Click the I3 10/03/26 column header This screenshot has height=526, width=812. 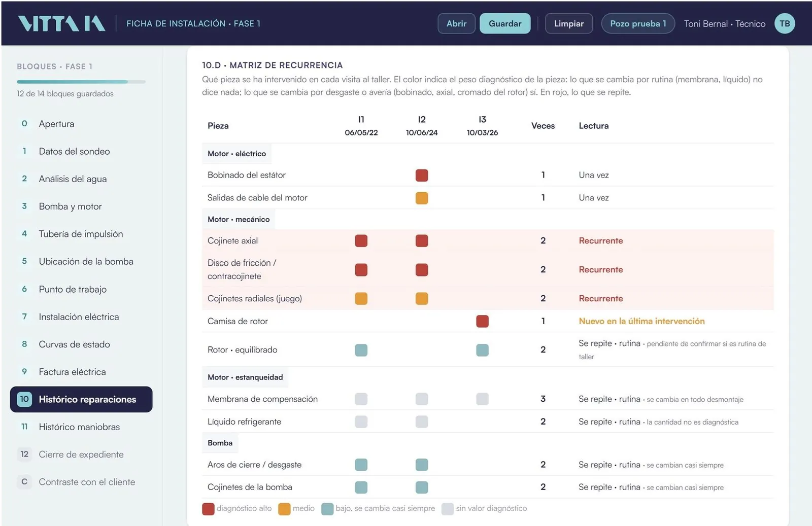pos(482,126)
